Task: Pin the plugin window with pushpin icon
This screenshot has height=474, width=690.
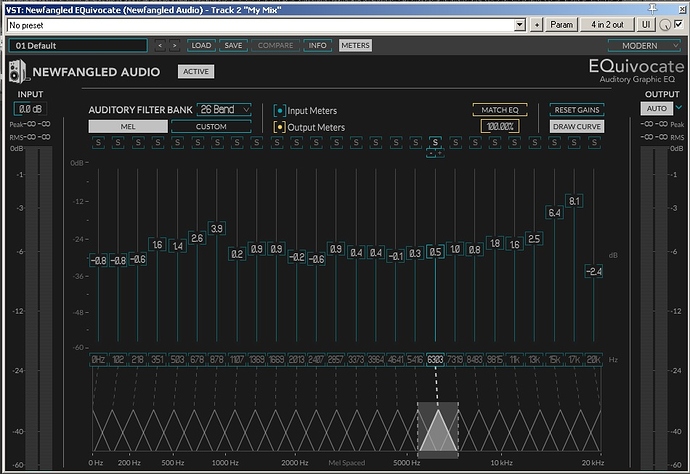Action: (653, 9)
